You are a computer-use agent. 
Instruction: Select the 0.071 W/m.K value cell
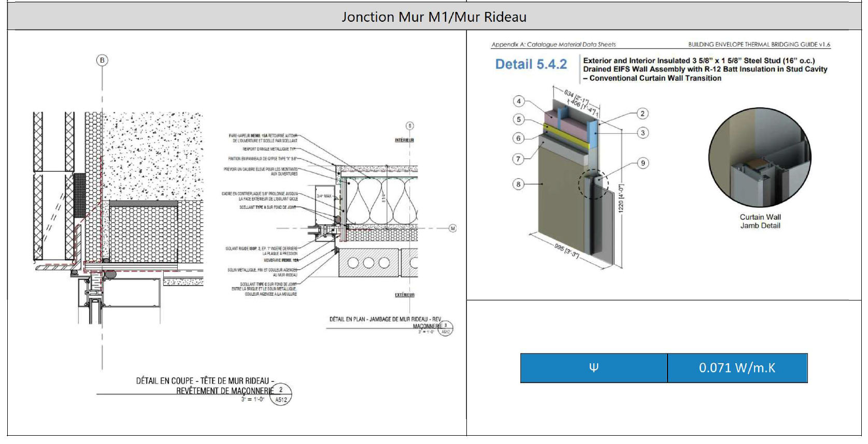coord(737,368)
